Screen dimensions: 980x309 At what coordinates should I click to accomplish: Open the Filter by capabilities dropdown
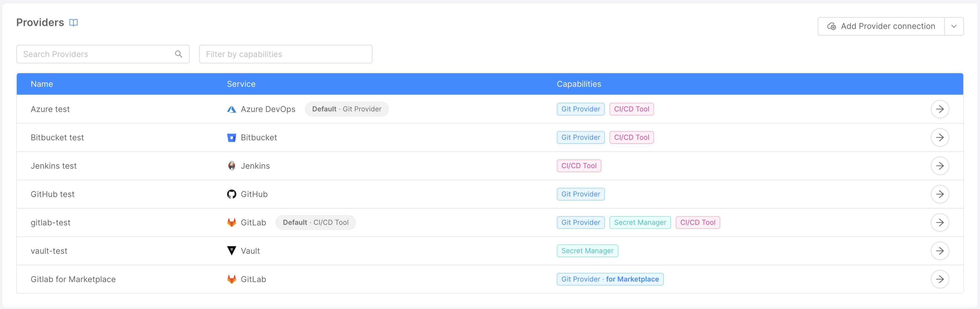(x=285, y=54)
